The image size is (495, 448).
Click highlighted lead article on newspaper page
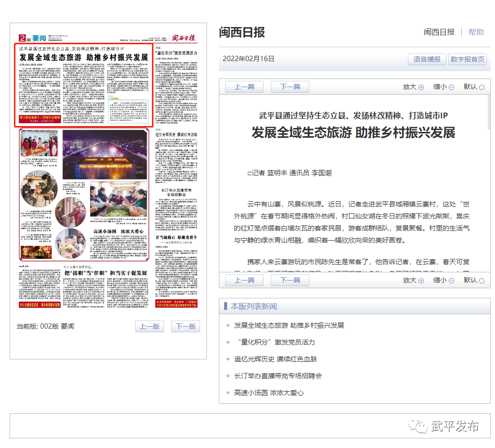coord(84,85)
